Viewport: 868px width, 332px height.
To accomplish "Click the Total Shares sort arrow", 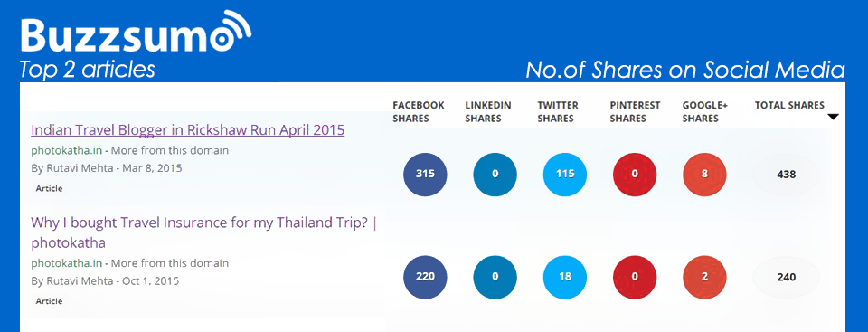I will 833,117.
